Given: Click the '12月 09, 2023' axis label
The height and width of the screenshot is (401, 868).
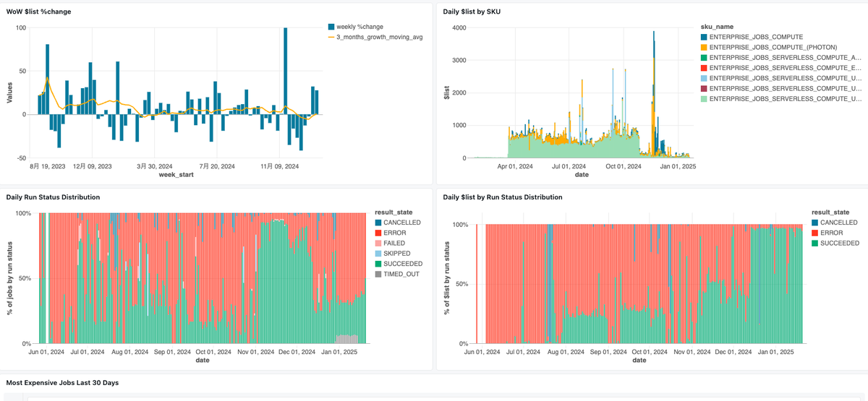Looking at the screenshot, I should point(92,166).
